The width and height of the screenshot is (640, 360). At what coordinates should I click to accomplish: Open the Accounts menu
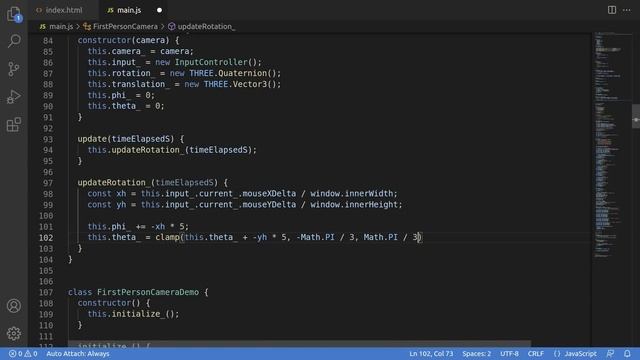tap(14, 306)
